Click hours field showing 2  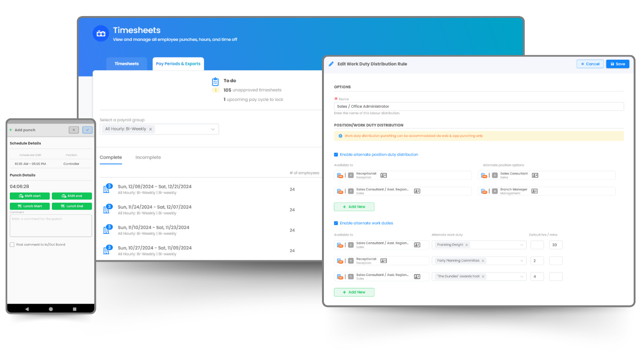[537, 261]
